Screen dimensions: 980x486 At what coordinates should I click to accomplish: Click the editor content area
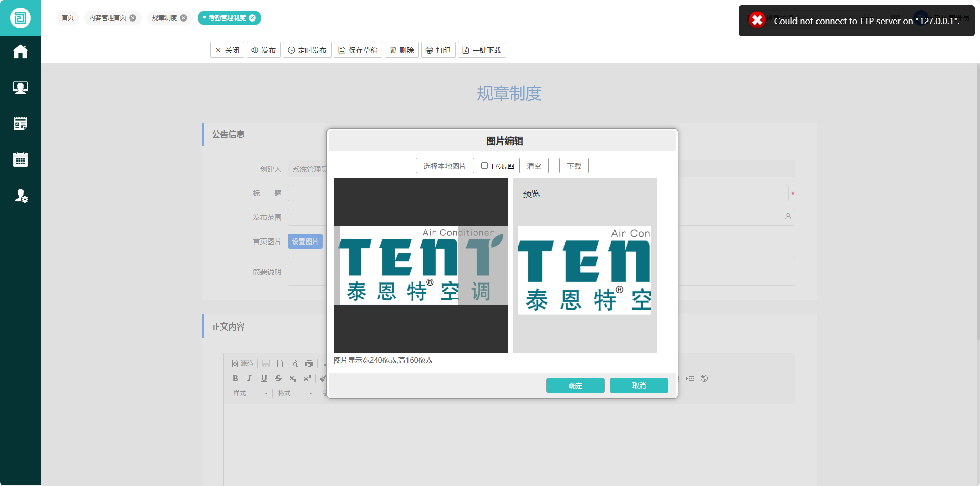tap(509, 445)
